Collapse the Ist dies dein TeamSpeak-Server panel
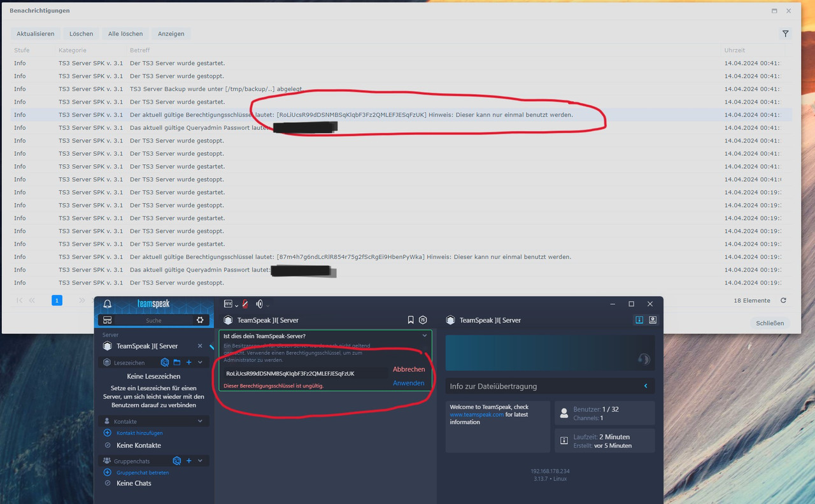This screenshot has height=504, width=815. (x=425, y=335)
